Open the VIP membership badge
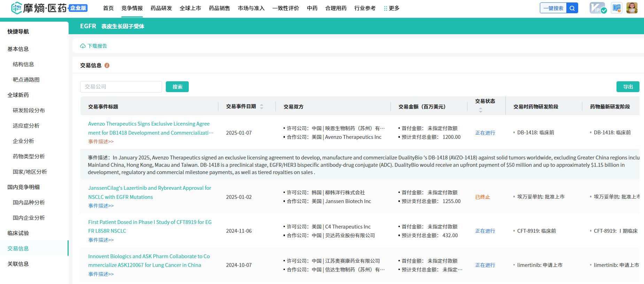 [x=598, y=8]
